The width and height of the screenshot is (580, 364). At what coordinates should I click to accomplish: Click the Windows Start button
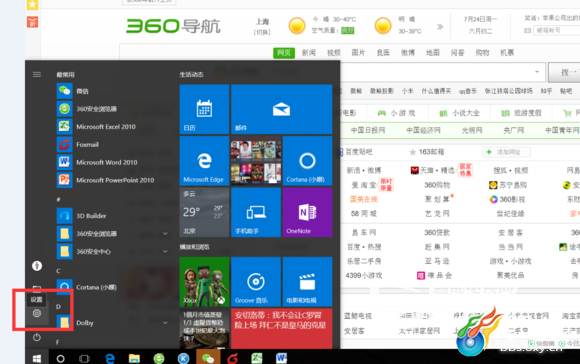coord(37,358)
